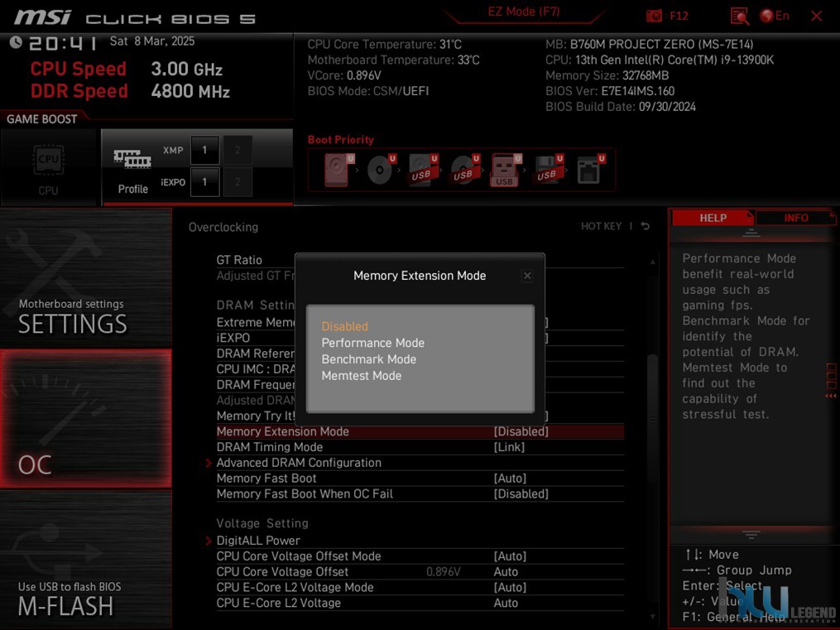Open CPU E-Core L2 Voltage Mode value
Screen dimensions: 840x630
pos(510,588)
